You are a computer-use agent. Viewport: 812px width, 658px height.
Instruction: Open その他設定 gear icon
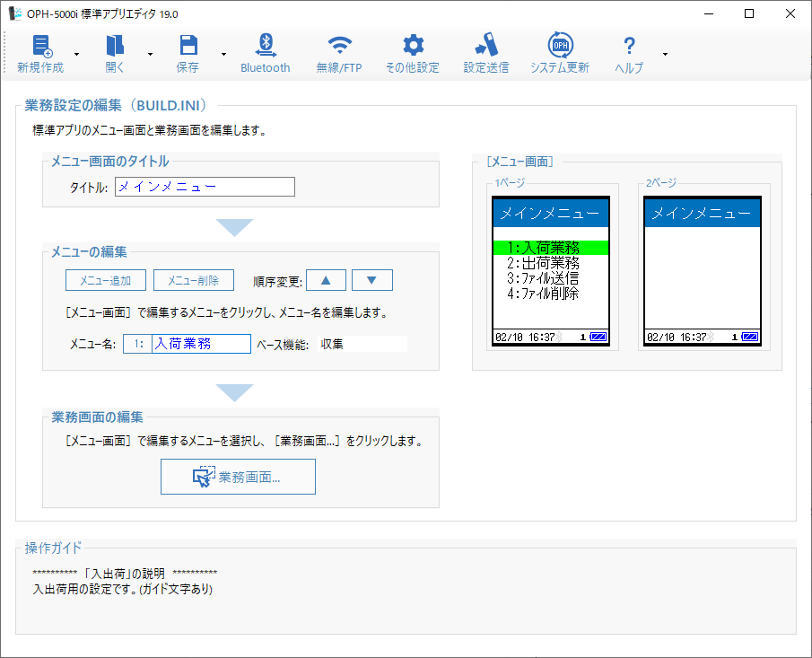(412, 47)
